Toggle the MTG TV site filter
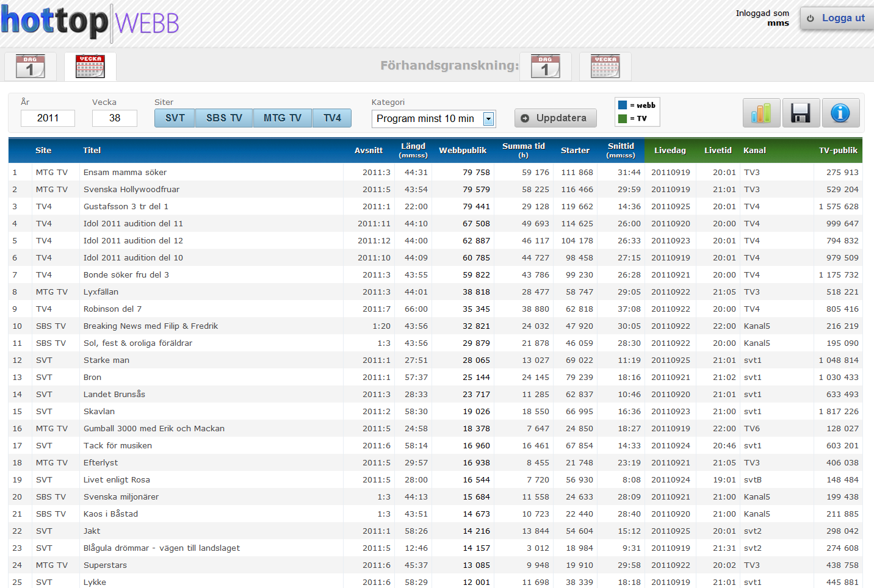 pos(283,118)
